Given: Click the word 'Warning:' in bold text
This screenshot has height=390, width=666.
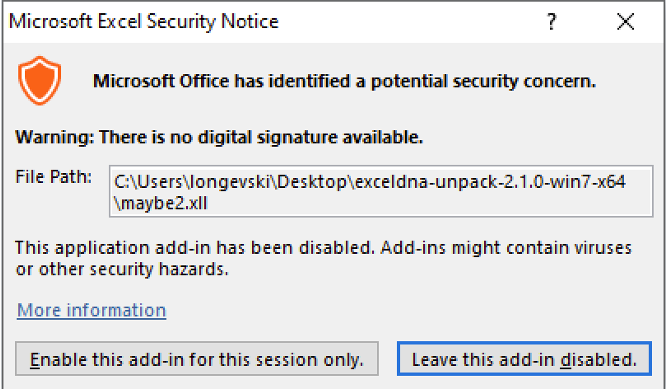Looking at the screenshot, I should tap(55, 137).
